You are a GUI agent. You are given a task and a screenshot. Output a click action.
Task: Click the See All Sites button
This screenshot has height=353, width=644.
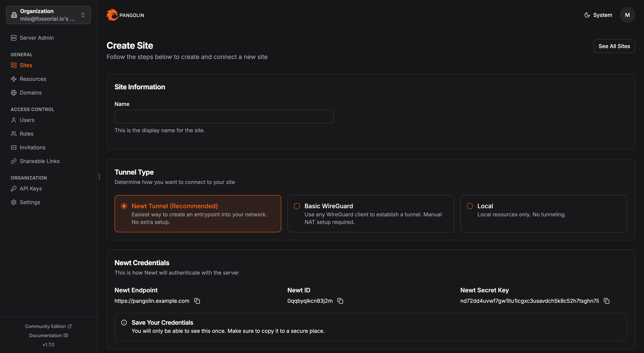tap(614, 46)
